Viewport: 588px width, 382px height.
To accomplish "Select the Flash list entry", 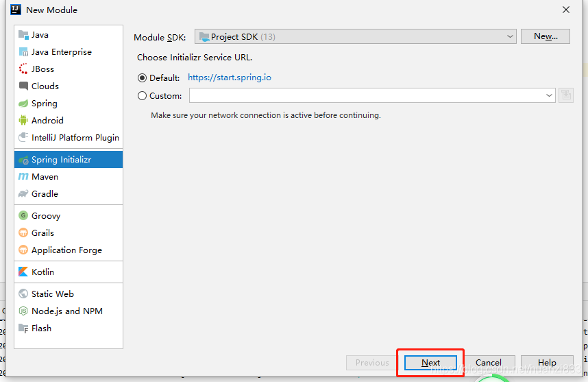I will [69, 329].
